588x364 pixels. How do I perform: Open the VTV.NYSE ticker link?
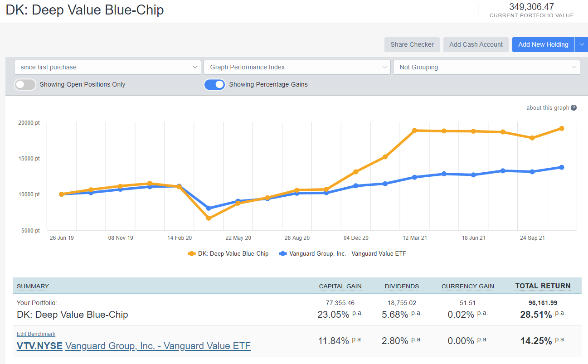coord(39,346)
